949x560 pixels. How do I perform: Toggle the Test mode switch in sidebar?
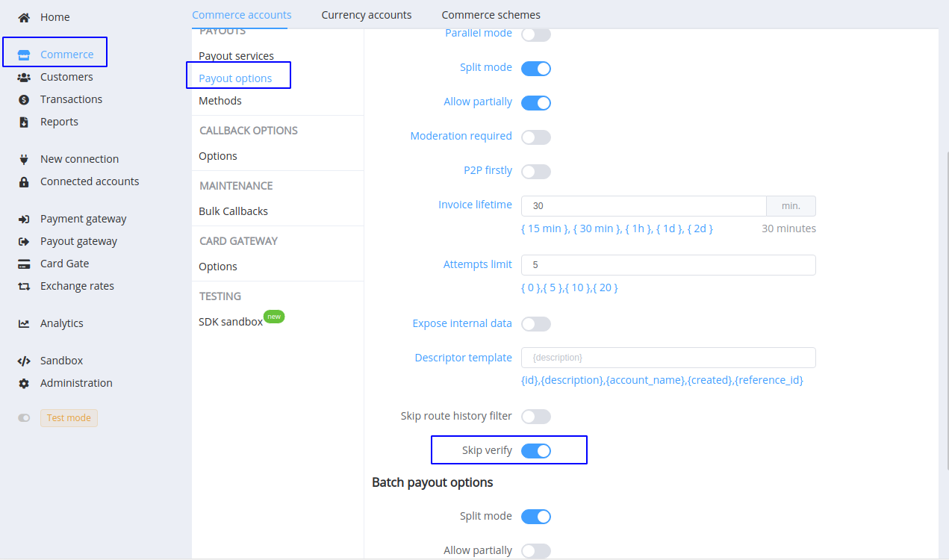point(24,418)
